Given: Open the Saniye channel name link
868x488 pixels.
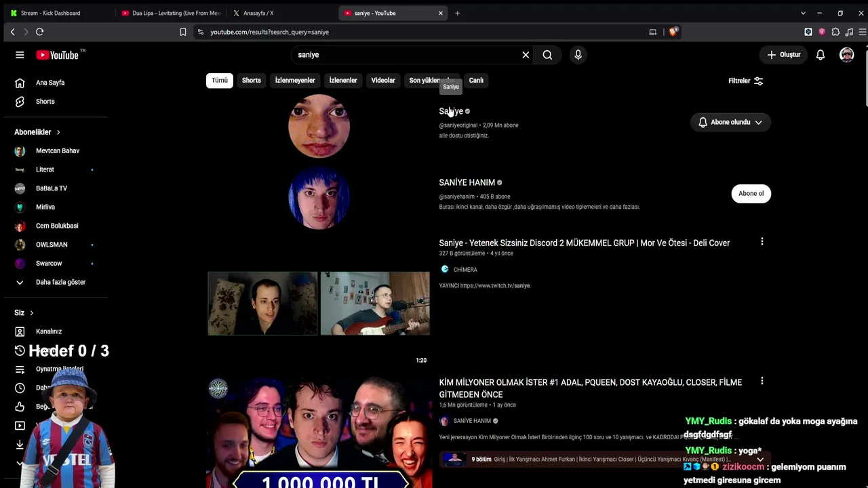Looking at the screenshot, I should tap(451, 111).
